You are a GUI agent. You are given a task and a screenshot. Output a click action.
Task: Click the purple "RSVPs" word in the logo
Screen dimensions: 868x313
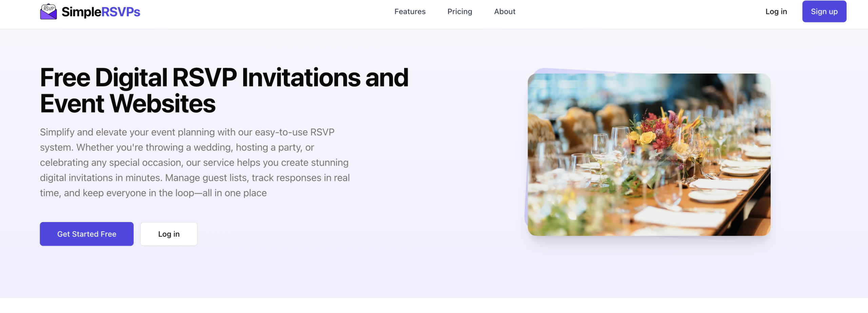(x=121, y=12)
